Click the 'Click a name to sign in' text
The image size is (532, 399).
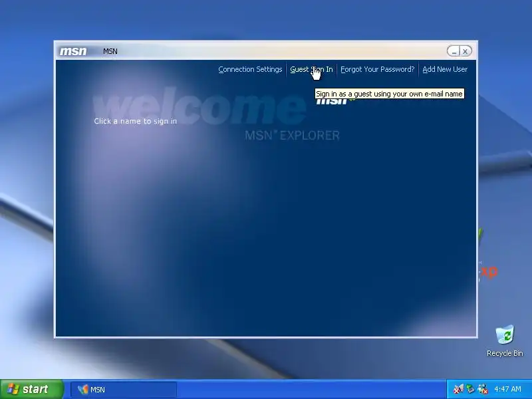(x=136, y=121)
